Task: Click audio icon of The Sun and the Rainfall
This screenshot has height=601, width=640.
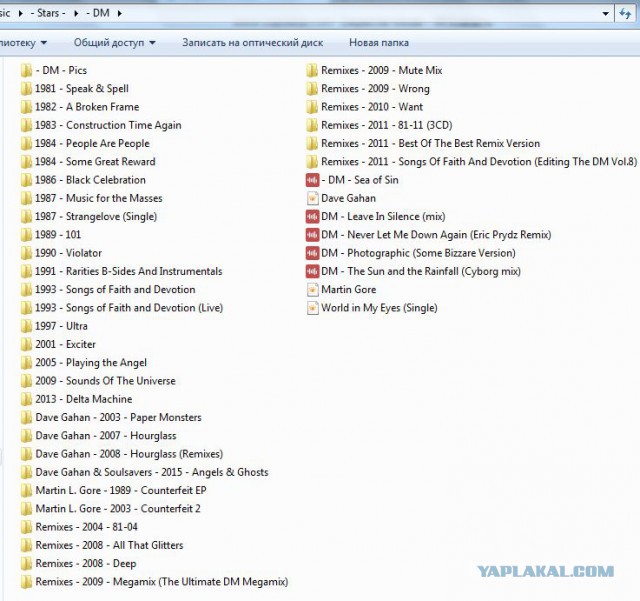Action: [x=312, y=272]
